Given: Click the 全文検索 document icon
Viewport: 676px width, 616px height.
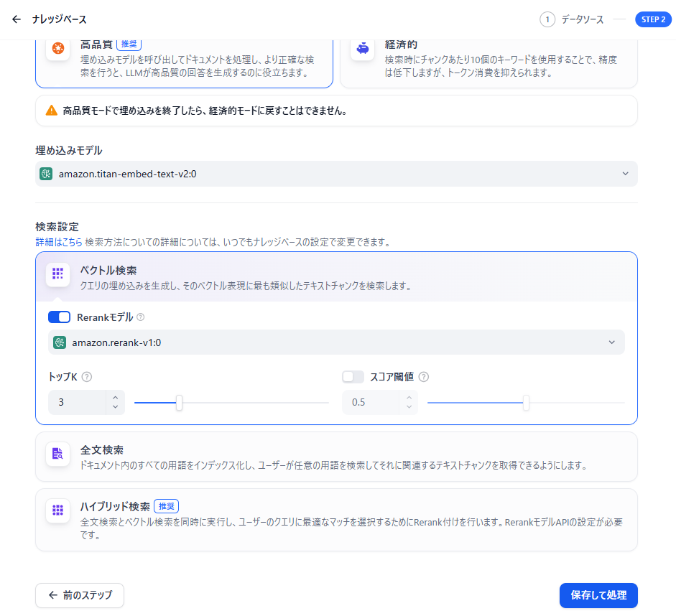Looking at the screenshot, I should pyautogui.click(x=57, y=453).
